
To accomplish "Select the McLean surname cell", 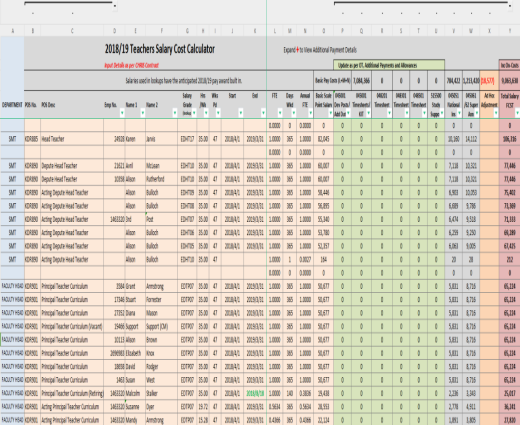I will pyautogui.click(x=162, y=166).
